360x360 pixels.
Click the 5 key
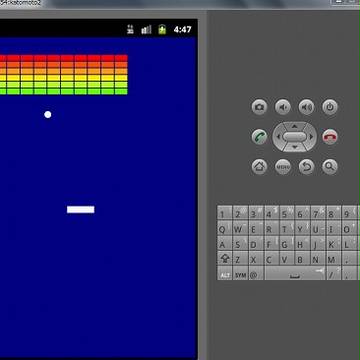coord(287,213)
